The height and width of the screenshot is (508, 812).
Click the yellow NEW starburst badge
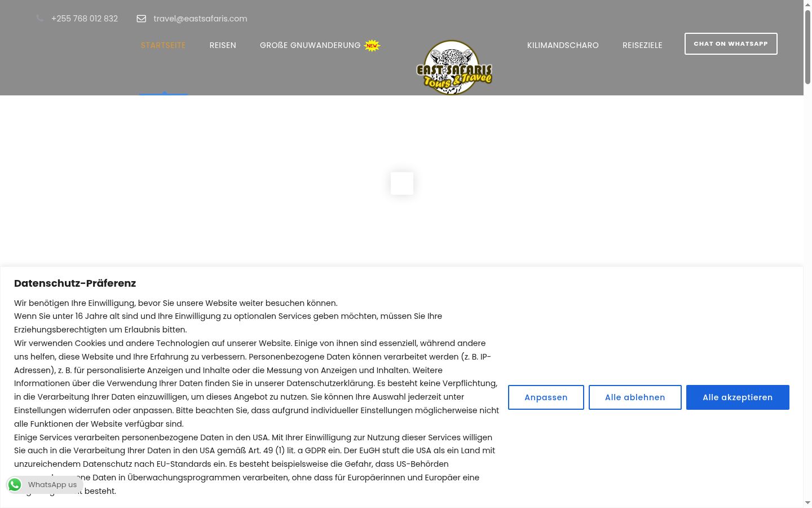372,46
